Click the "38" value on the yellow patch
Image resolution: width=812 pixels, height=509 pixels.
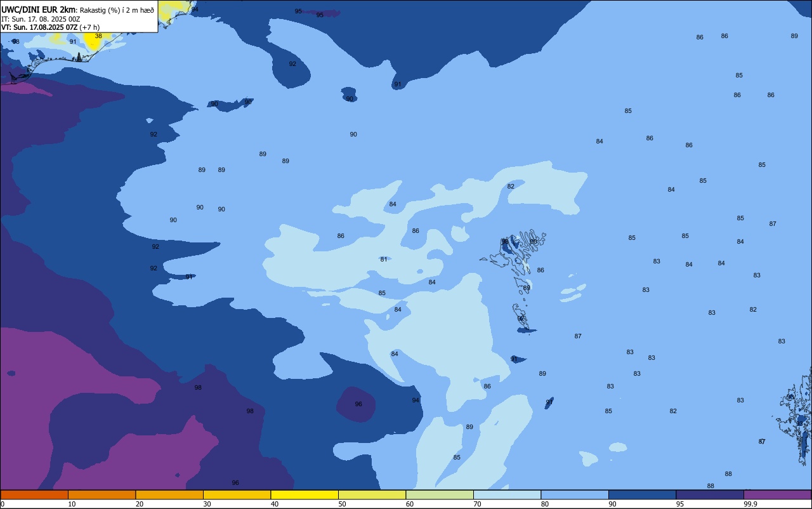[98, 36]
